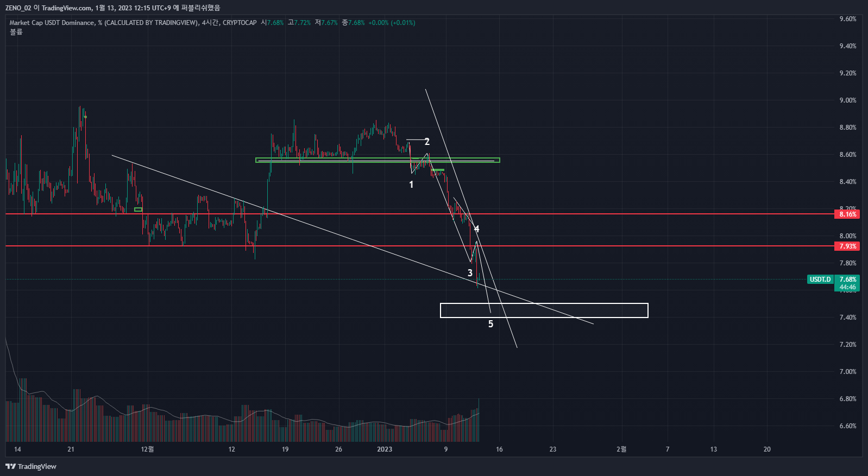Click the 9.00% price axis label
The width and height of the screenshot is (868, 476).
point(847,100)
